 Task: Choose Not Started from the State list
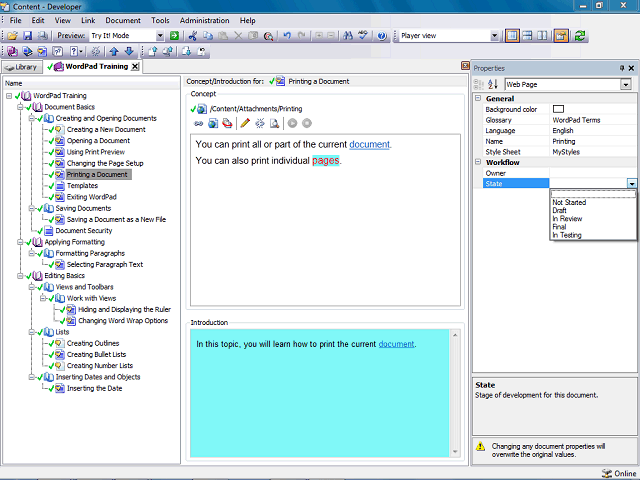(x=569, y=202)
